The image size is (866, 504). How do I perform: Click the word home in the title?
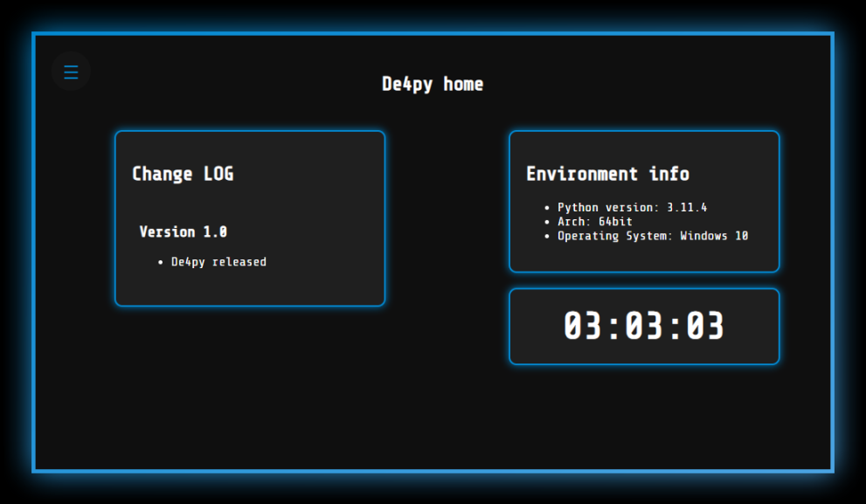click(x=463, y=84)
